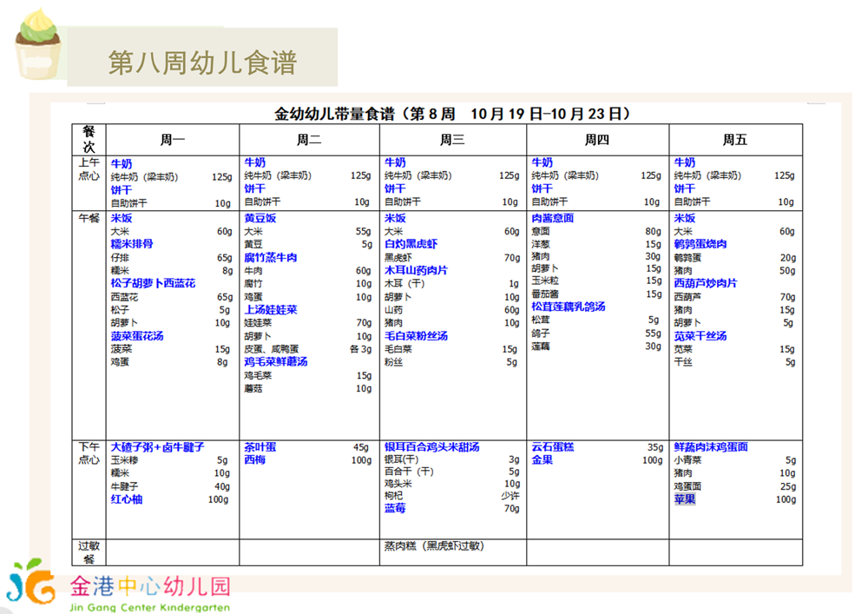
Task: Click the 上午点心 row label
Action: [89, 169]
